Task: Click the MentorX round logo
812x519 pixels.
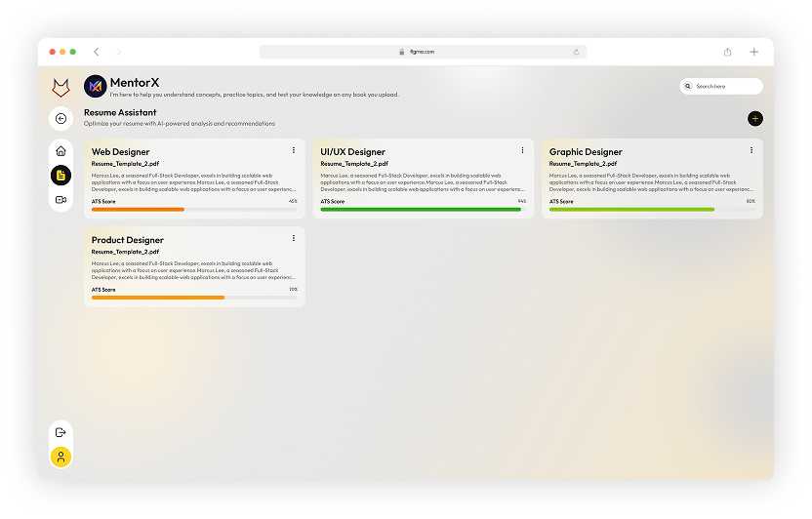Action: point(95,86)
